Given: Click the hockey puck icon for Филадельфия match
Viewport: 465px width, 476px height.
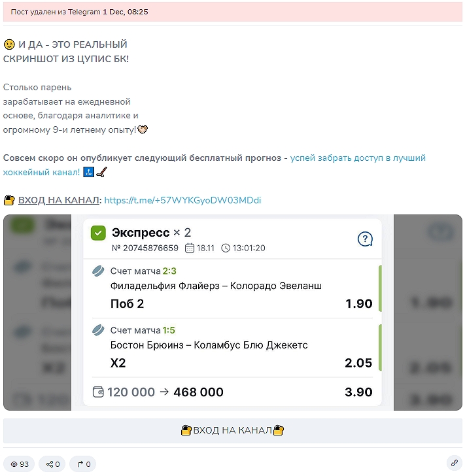Looking at the screenshot, I should tap(98, 271).
